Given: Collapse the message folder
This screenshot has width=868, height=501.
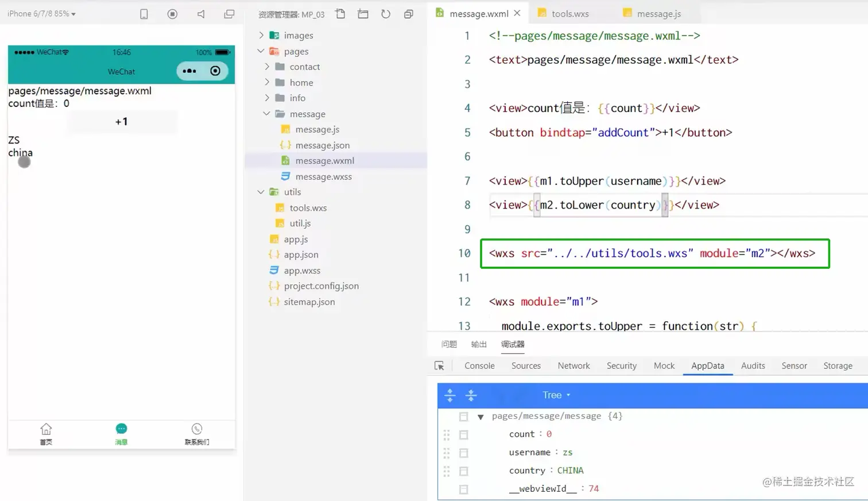Looking at the screenshot, I should coord(267,114).
